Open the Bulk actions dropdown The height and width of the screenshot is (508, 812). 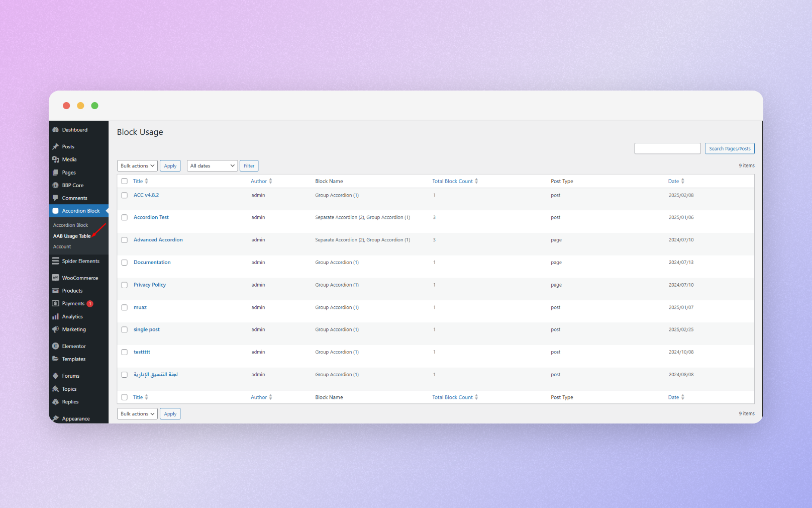coord(137,165)
